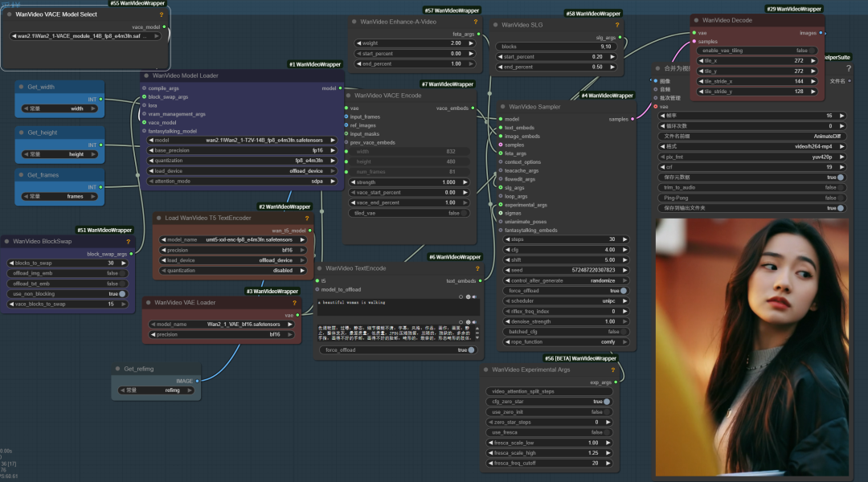Image resolution: width=868 pixels, height=482 pixels.
Task: Increase weight in Enhance-A-Video node
Action: click(x=471, y=43)
